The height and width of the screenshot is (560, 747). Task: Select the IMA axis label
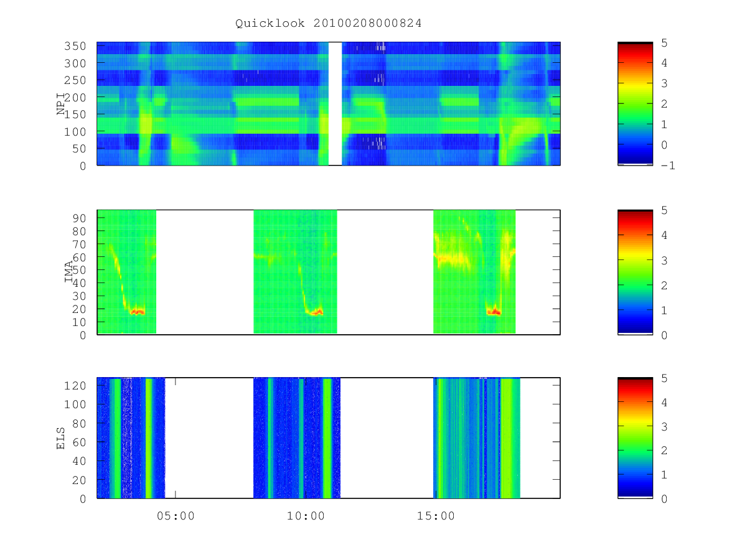69,273
